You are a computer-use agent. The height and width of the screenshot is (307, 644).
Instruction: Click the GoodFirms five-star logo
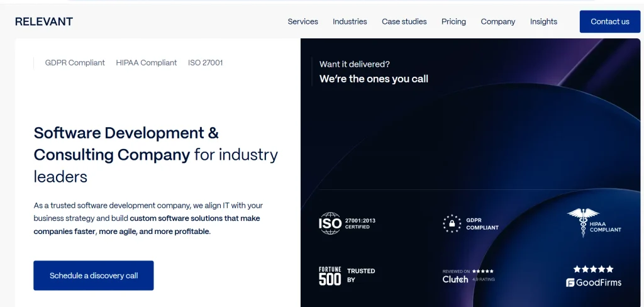(594, 276)
